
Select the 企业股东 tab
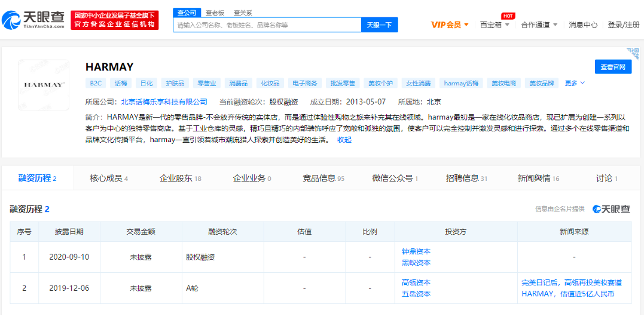180,178
